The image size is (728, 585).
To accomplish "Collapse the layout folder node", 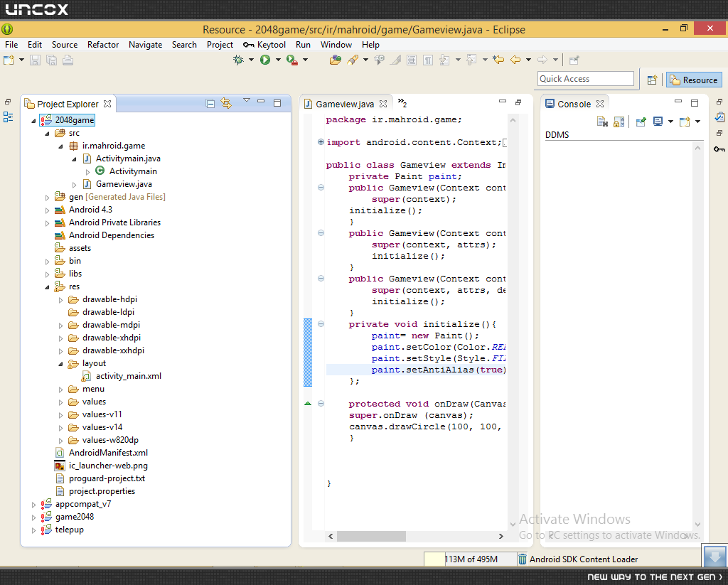I will tap(60, 365).
